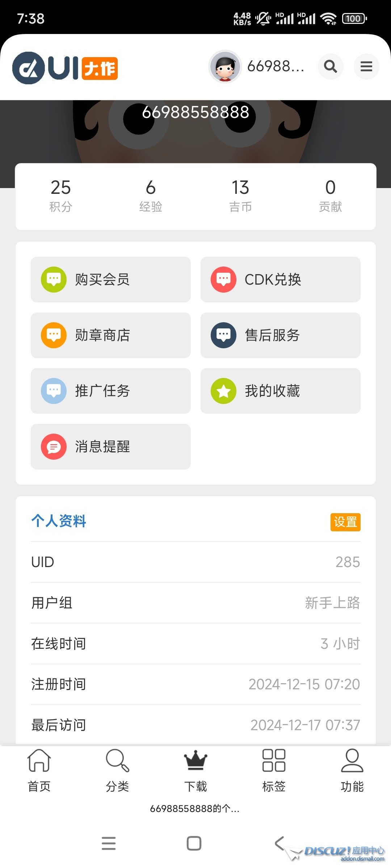Tap the dark blue 售后服务 icon

[223, 335]
